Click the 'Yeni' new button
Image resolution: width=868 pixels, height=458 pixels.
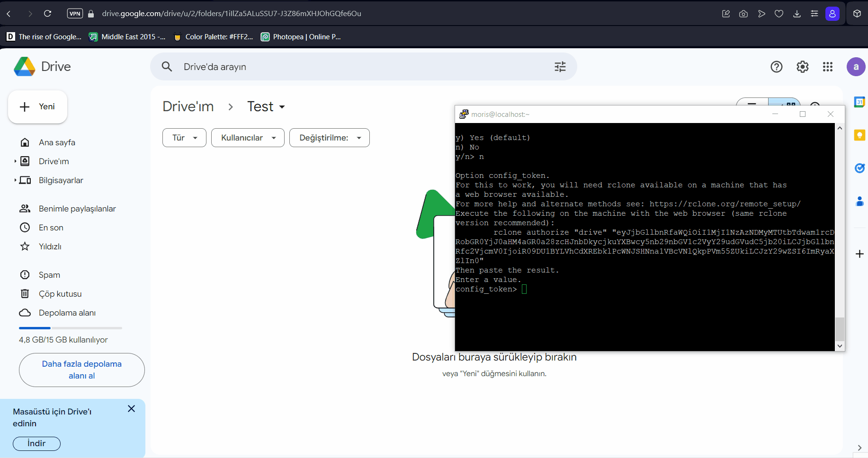[37, 107]
